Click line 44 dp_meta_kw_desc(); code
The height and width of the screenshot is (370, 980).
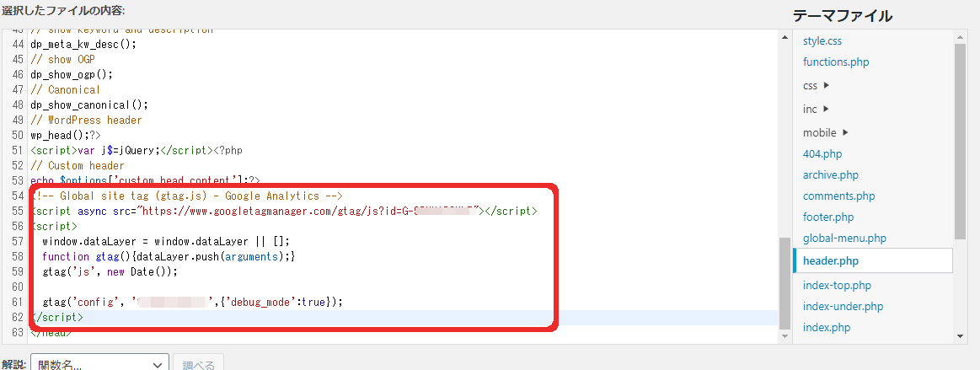tap(83, 45)
